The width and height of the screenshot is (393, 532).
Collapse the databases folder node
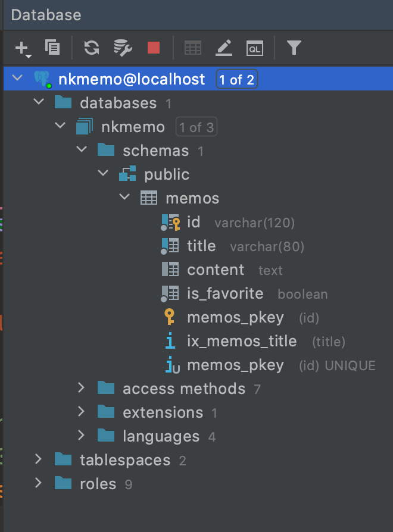pyautogui.click(x=39, y=101)
